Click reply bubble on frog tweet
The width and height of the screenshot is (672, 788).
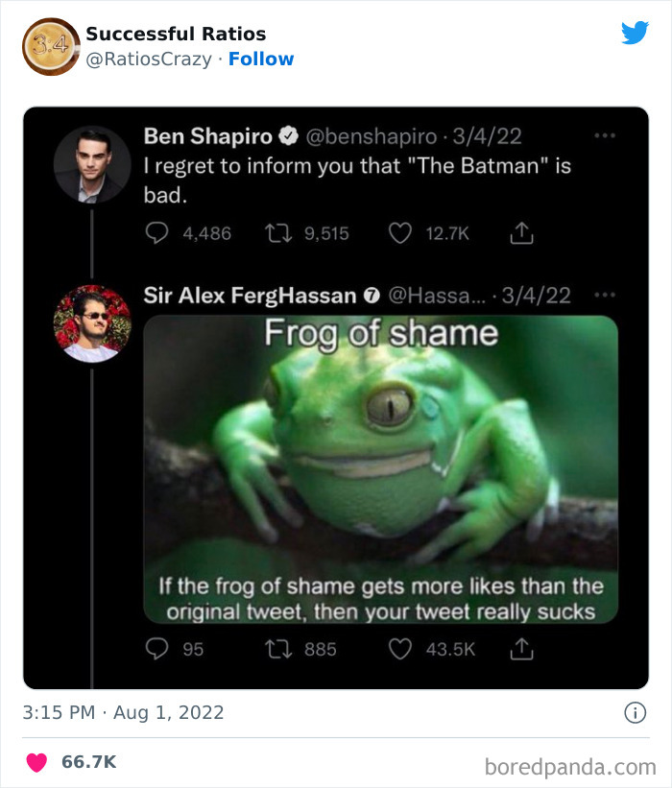click(x=156, y=650)
